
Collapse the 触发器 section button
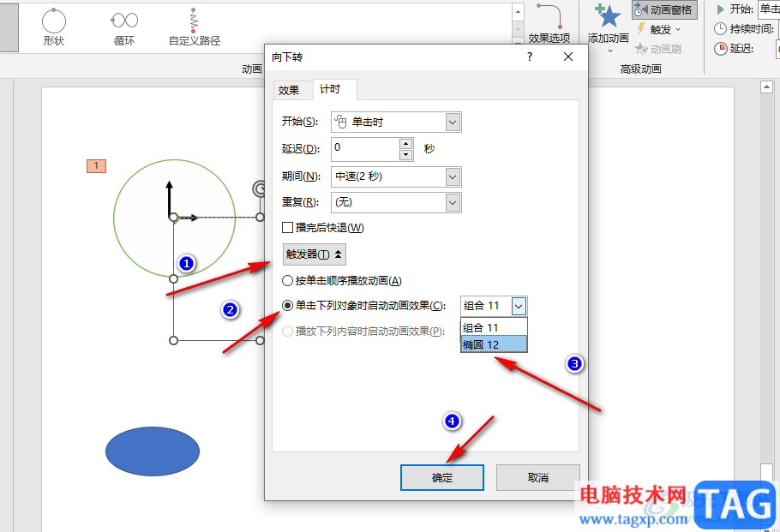[x=314, y=254]
